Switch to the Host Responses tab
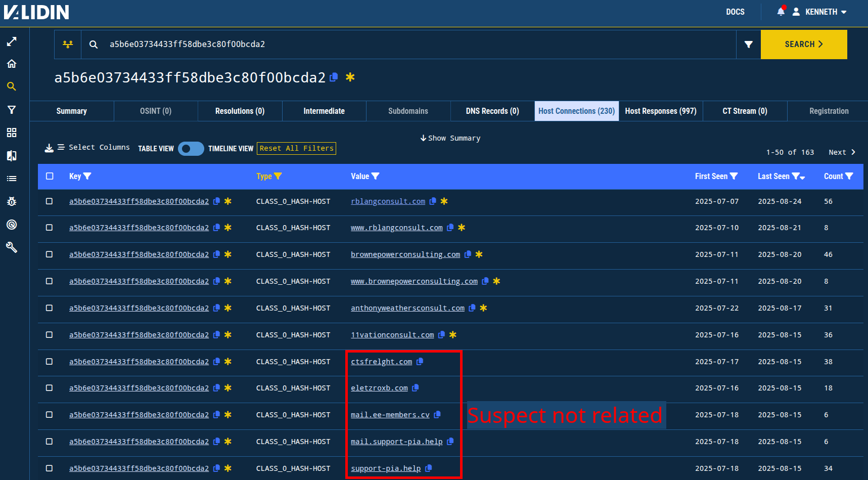Image resolution: width=868 pixels, height=480 pixels. pyautogui.click(x=660, y=111)
